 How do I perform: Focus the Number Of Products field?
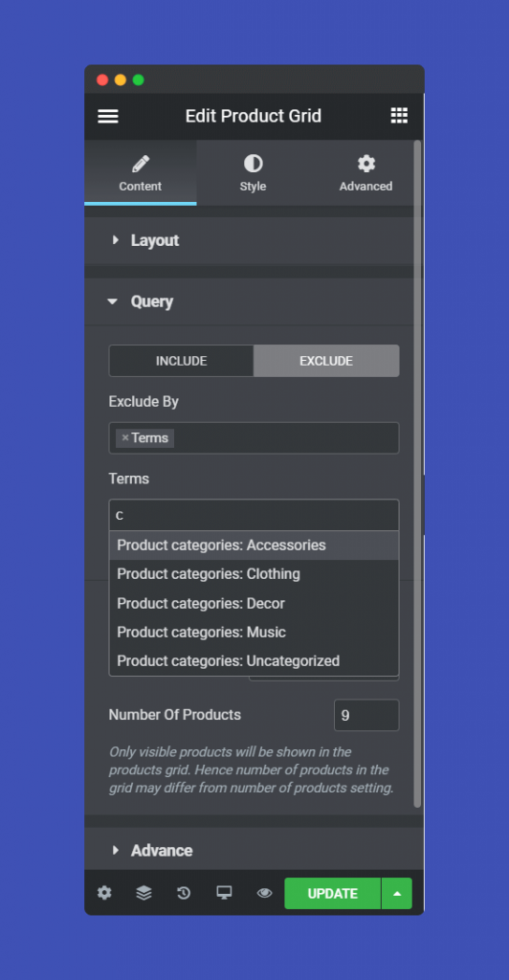(x=366, y=715)
